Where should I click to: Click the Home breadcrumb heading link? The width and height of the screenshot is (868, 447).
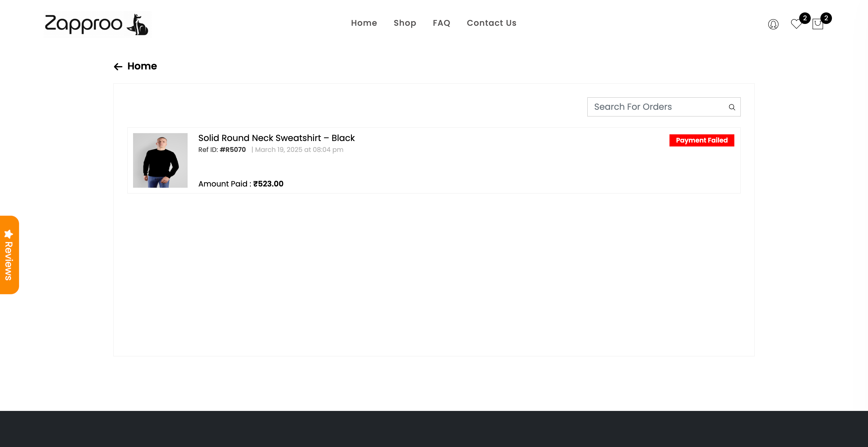click(142, 66)
